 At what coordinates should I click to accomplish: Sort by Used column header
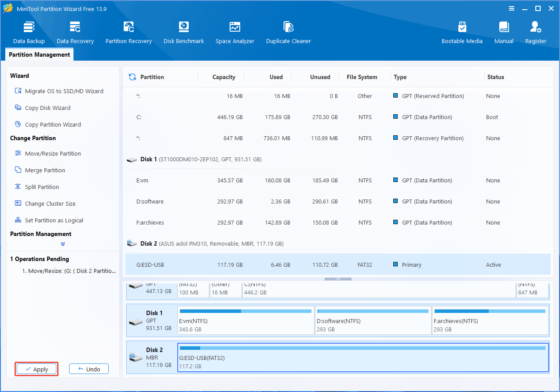276,77
